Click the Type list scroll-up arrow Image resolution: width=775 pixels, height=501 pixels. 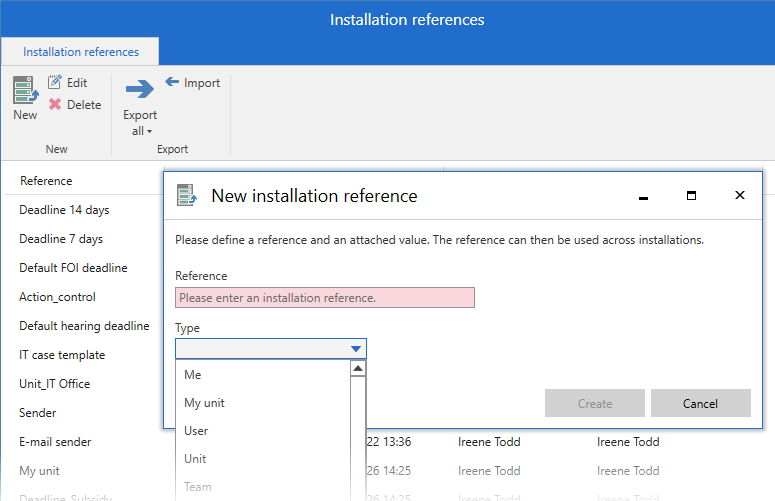point(358,369)
